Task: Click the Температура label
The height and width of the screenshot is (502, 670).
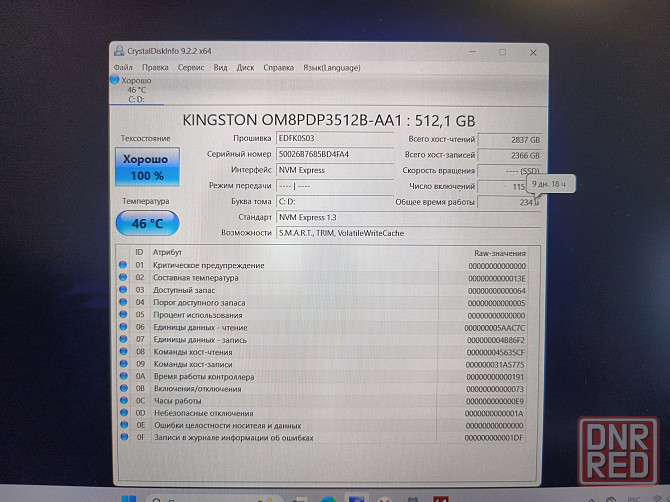Action: [146, 201]
